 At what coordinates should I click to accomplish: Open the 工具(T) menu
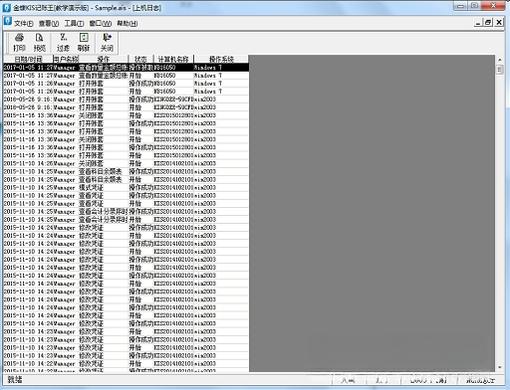click(x=74, y=23)
